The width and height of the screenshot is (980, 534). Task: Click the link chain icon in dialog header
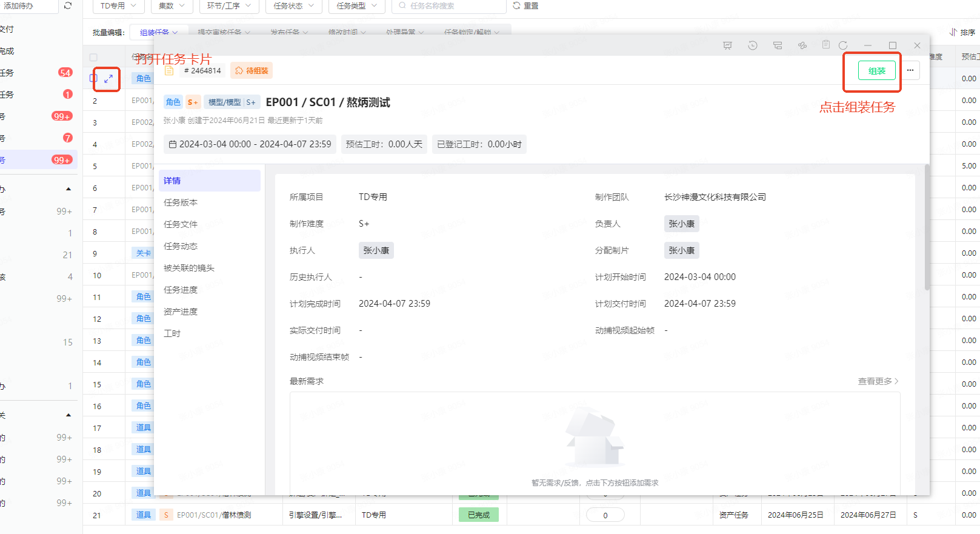802,45
